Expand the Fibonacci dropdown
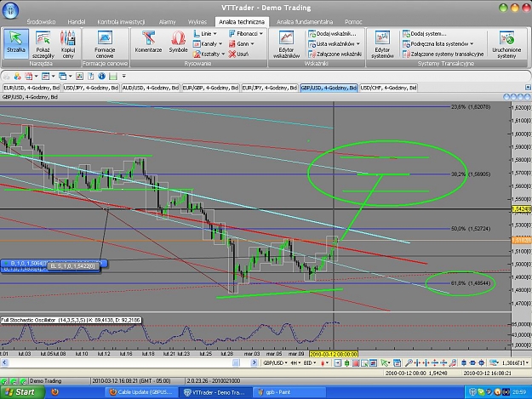 pyautogui.click(x=246, y=33)
